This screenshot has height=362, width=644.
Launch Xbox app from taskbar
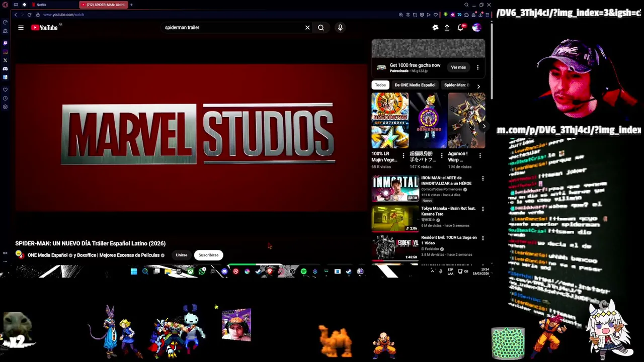tap(191, 271)
